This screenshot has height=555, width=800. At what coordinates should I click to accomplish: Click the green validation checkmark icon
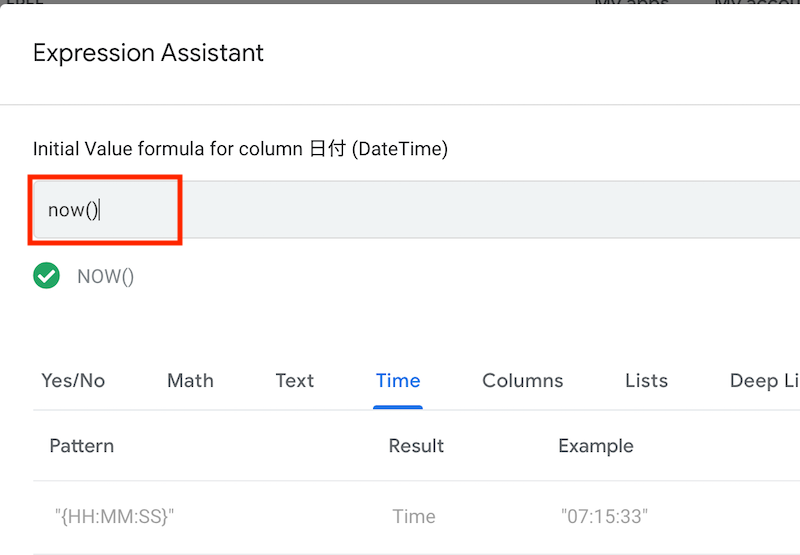46,276
